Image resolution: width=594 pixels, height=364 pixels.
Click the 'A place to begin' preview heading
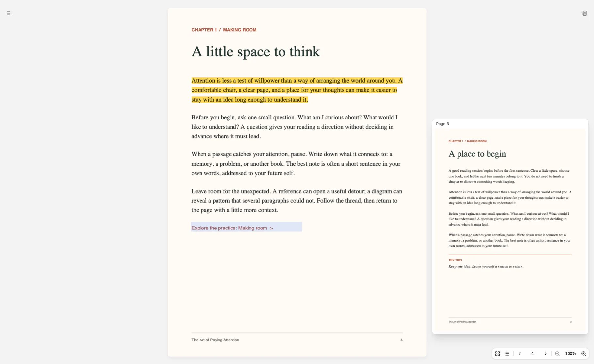(477, 154)
